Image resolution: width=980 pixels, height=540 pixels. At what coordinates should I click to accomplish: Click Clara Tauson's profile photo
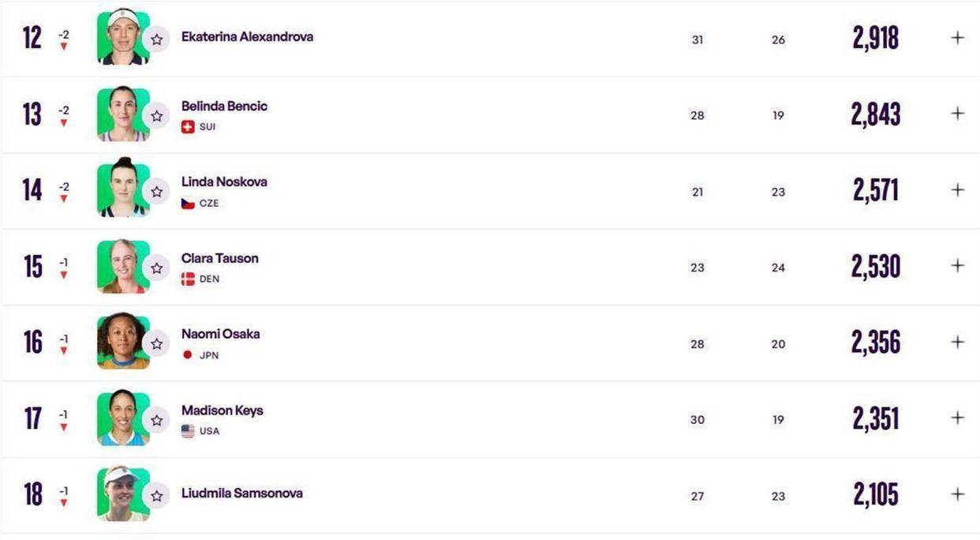(122, 267)
